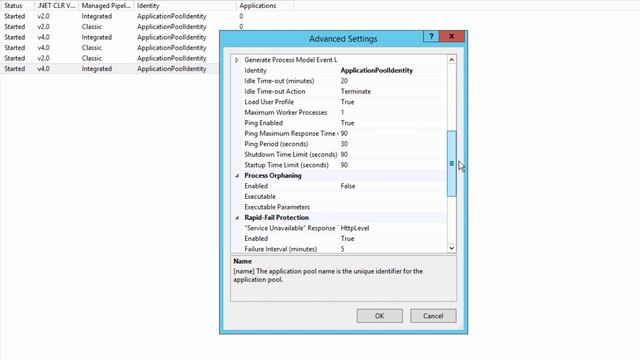Click Process Orphaning Enabled False value

(x=348, y=186)
